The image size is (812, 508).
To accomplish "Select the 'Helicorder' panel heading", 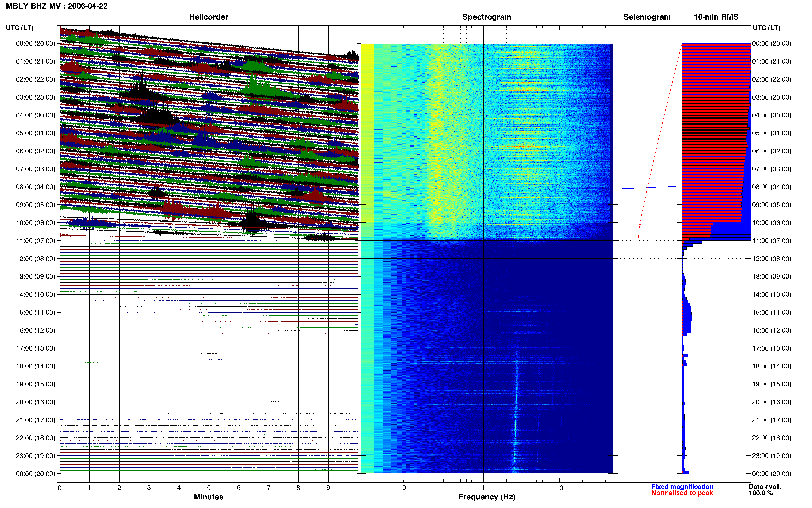I will pyautogui.click(x=209, y=17).
